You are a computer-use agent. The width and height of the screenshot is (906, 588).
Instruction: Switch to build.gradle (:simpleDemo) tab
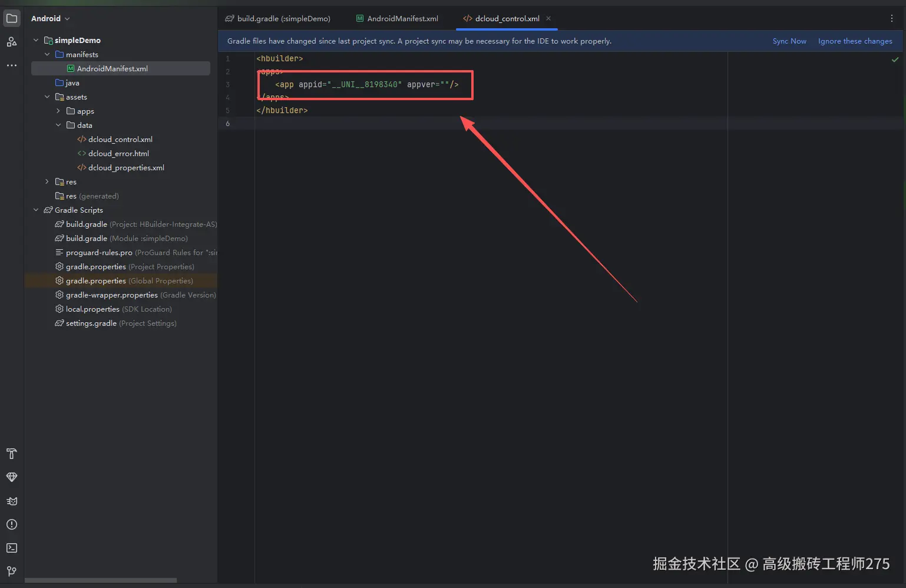pyautogui.click(x=278, y=18)
